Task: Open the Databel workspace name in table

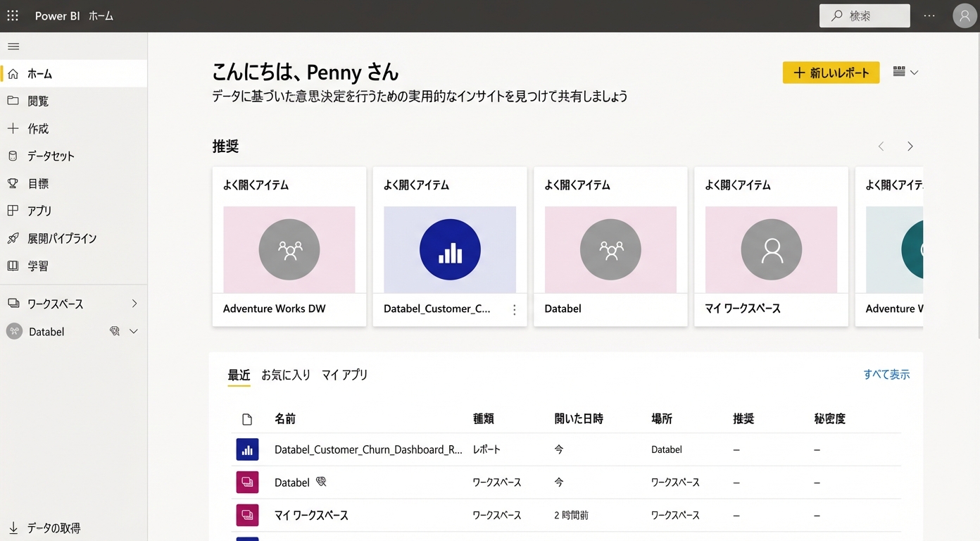Action: [292, 483]
